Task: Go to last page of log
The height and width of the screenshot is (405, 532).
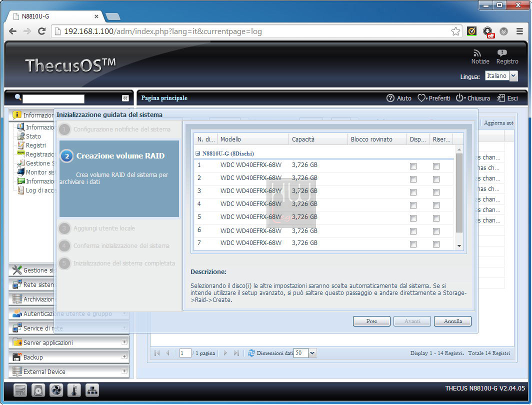Action: coord(236,353)
